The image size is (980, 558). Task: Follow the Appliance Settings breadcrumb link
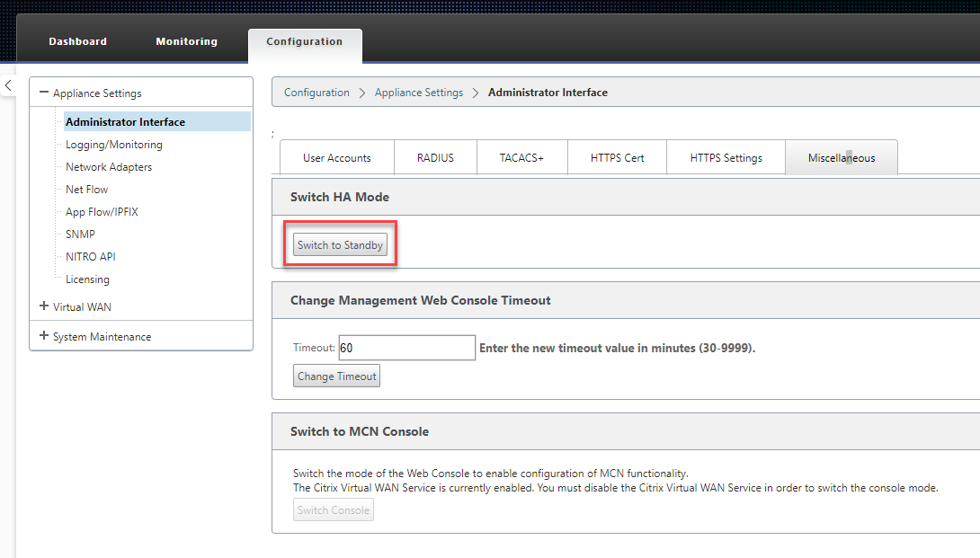pos(419,93)
